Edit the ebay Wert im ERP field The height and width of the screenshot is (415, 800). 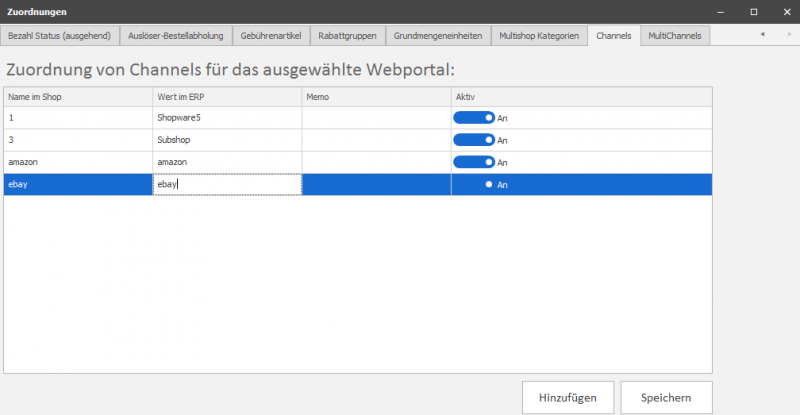pos(227,184)
